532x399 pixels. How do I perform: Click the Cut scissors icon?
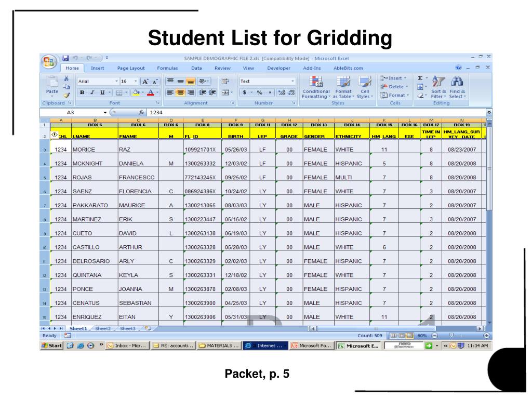coord(66,79)
